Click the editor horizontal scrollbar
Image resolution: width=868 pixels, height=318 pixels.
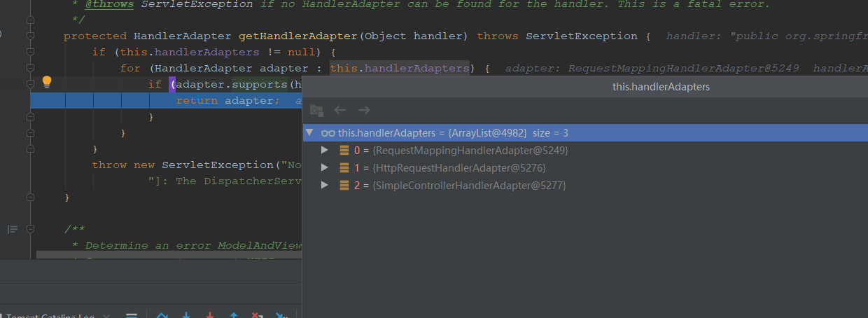(169, 256)
